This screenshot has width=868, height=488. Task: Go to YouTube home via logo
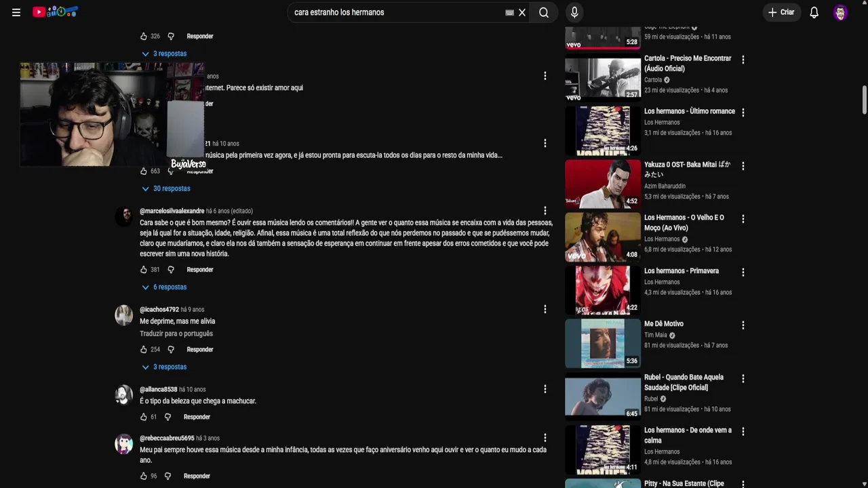[56, 12]
